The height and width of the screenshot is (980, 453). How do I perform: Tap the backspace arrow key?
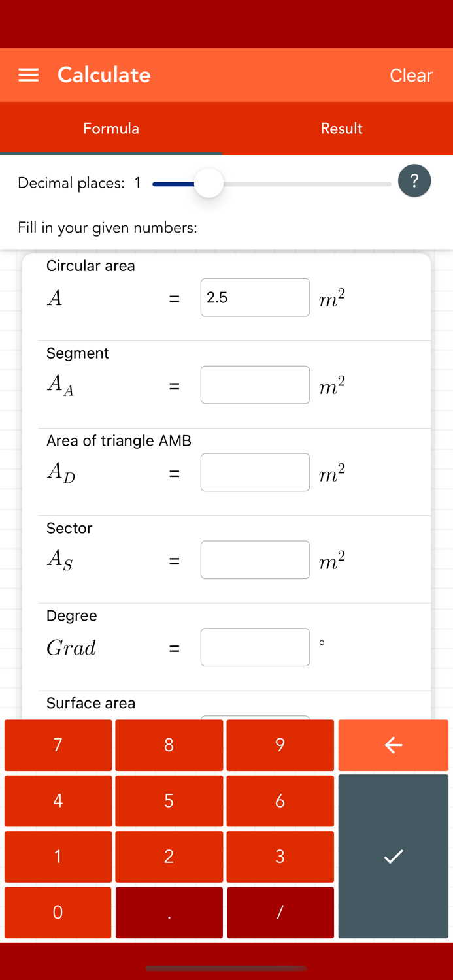pyautogui.click(x=394, y=745)
